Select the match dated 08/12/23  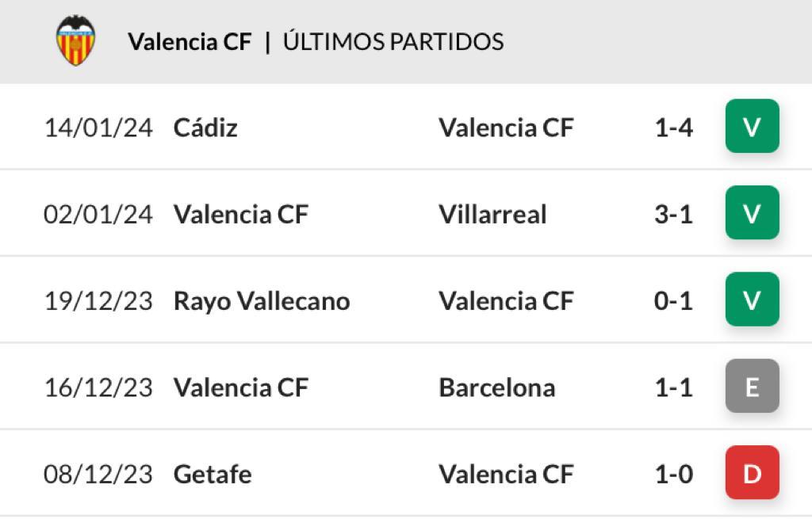(98, 474)
